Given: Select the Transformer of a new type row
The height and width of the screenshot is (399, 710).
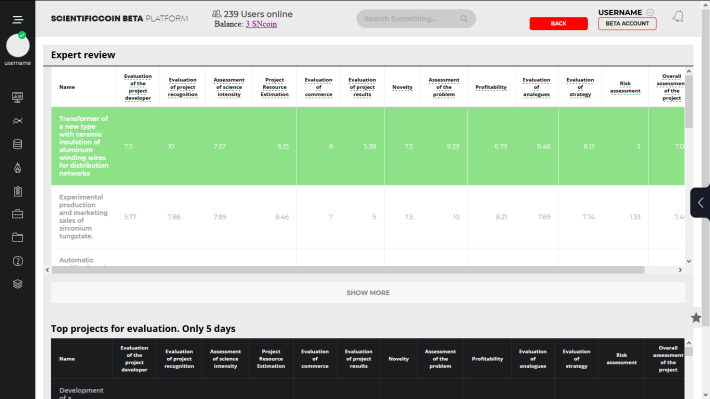Looking at the screenshot, I should click(368, 146).
